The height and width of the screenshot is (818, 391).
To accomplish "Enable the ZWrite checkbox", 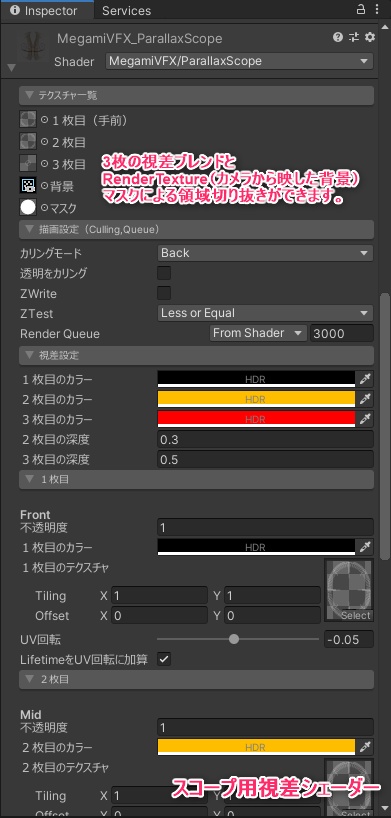I will coord(164,293).
